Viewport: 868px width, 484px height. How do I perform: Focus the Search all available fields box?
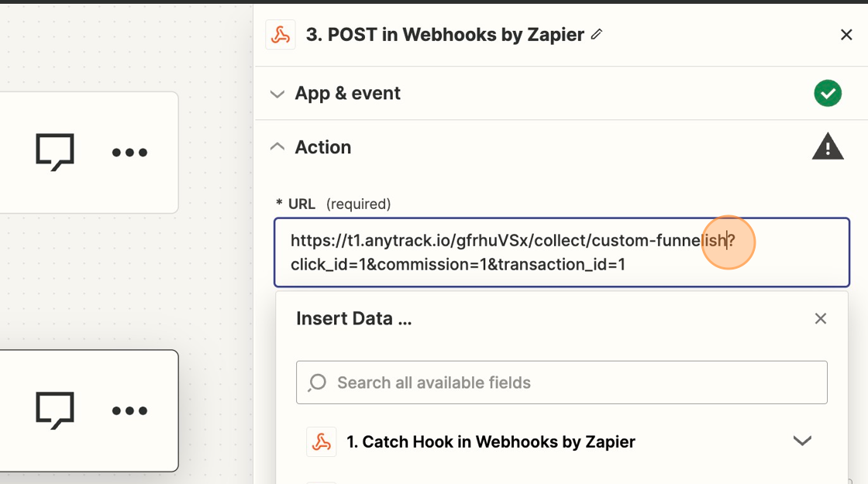pos(562,383)
